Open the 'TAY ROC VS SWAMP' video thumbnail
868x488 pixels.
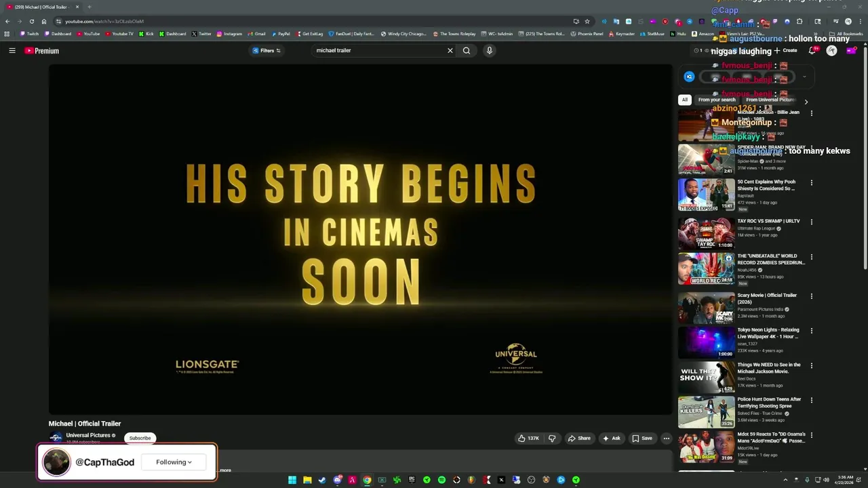click(x=706, y=233)
